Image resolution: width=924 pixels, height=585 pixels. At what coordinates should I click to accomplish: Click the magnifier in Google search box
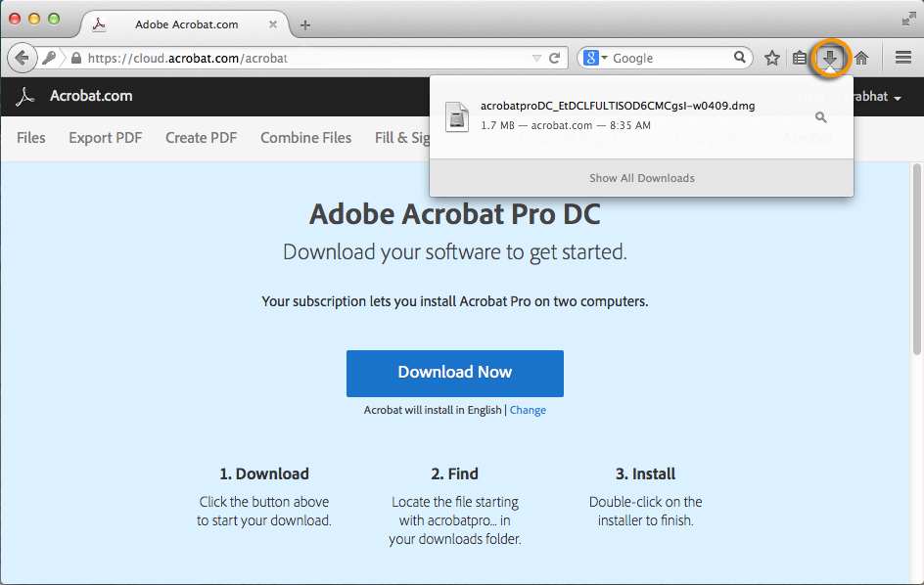coord(740,57)
